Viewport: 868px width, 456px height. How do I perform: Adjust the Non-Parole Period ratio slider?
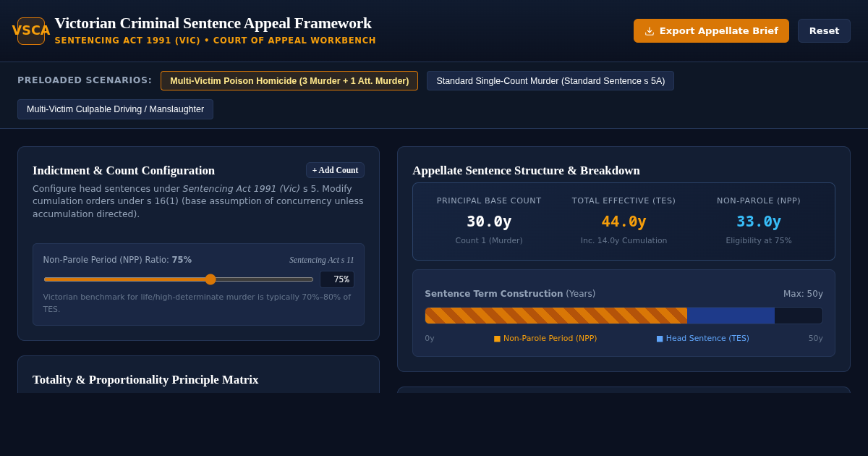click(x=179, y=279)
